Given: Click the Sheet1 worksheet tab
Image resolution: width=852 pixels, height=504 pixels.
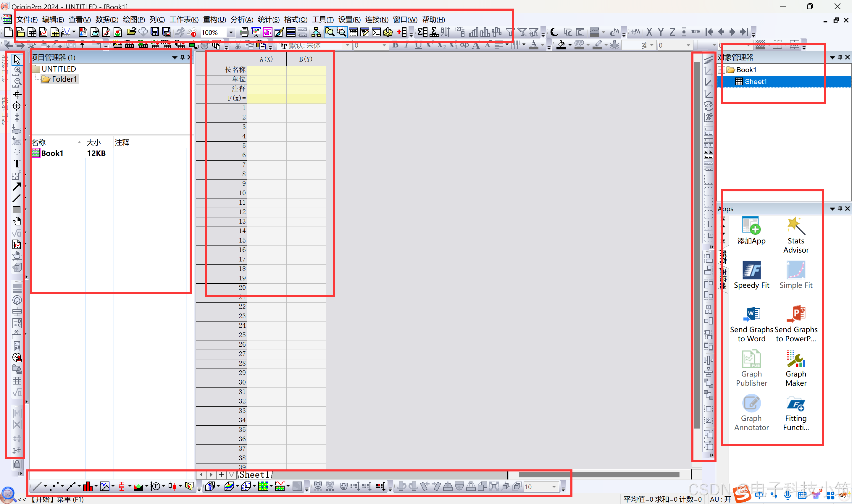Looking at the screenshot, I should [x=254, y=474].
